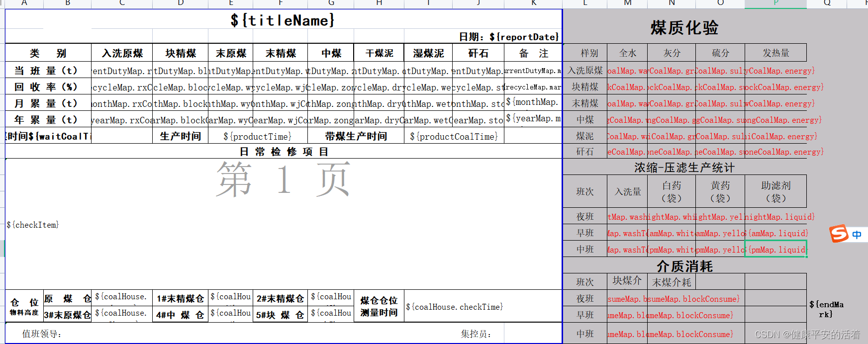
Task: Click the 带煤生产时间 label cell
Action: tap(356, 136)
